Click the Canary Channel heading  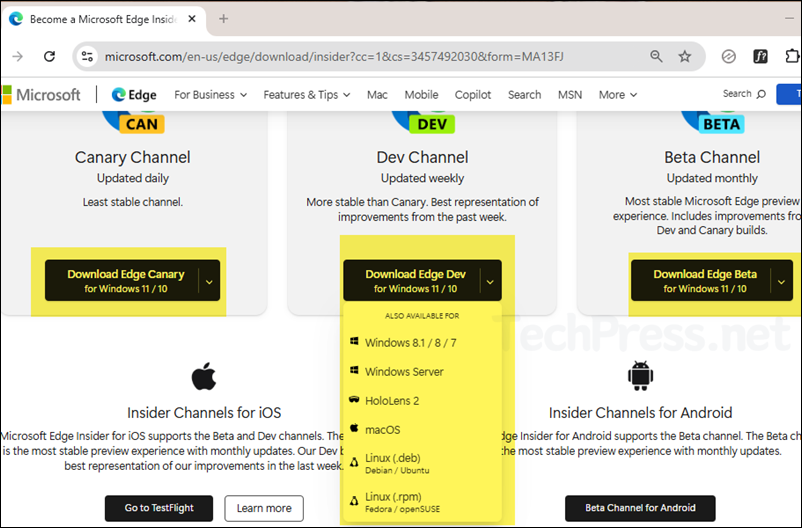132,157
